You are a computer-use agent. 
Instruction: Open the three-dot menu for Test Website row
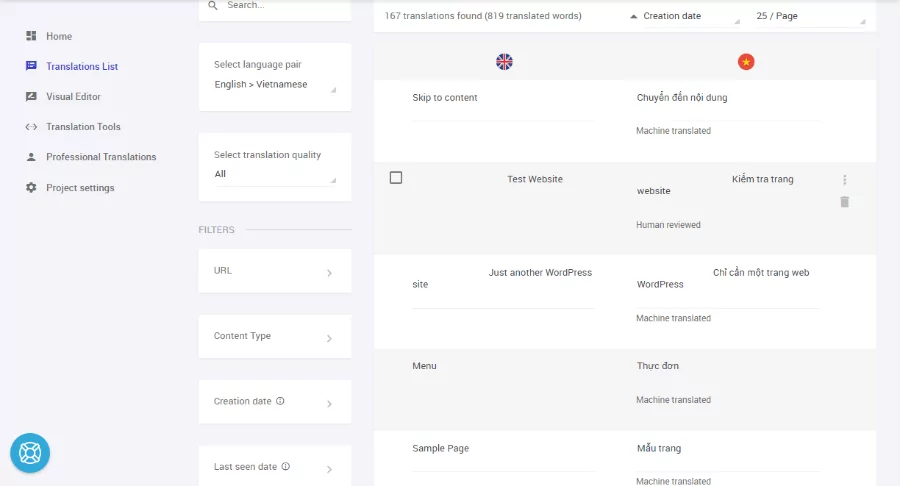click(844, 180)
